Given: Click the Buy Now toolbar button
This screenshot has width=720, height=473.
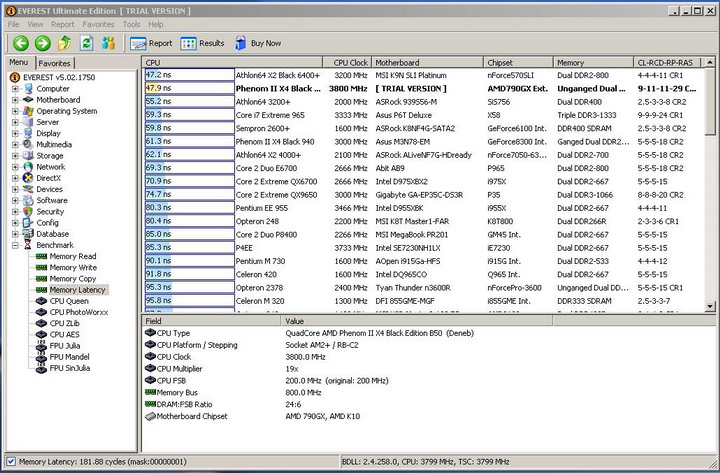Looking at the screenshot, I should 258,43.
